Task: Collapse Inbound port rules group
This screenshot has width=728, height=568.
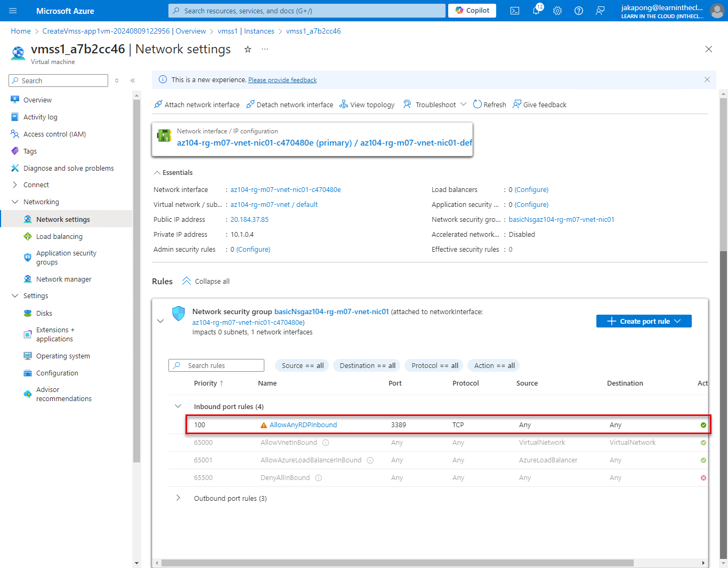Action: click(x=178, y=406)
